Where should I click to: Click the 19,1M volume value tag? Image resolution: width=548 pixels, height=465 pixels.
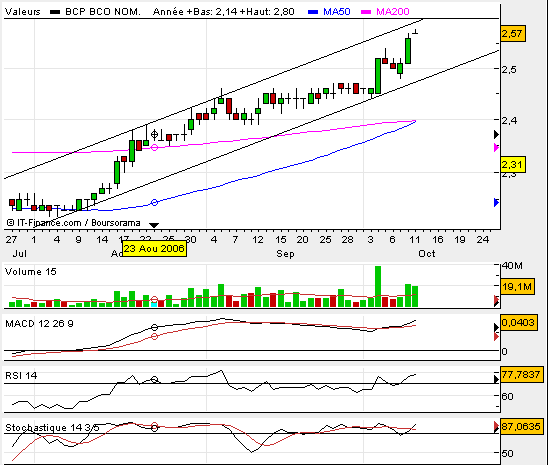pyautogui.click(x=517, y=287)
